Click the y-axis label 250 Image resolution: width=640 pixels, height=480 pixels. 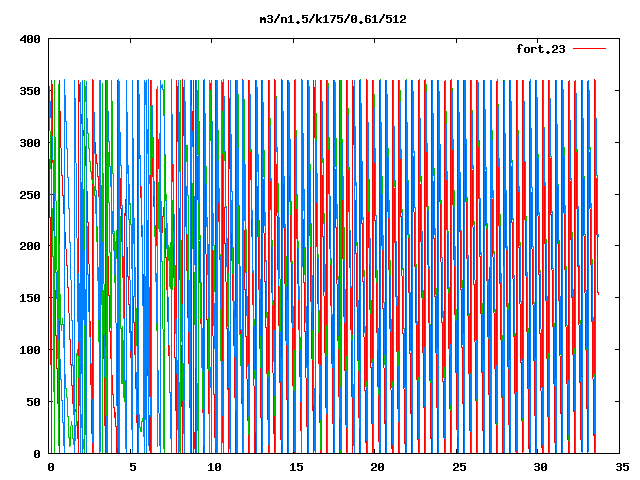pyautogui.click(x=30, y=195)
